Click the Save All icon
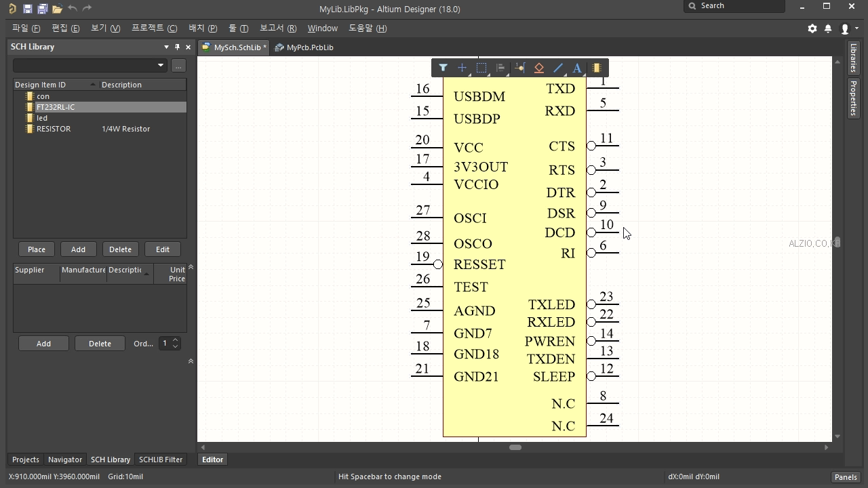 click(x=42, y=9)
